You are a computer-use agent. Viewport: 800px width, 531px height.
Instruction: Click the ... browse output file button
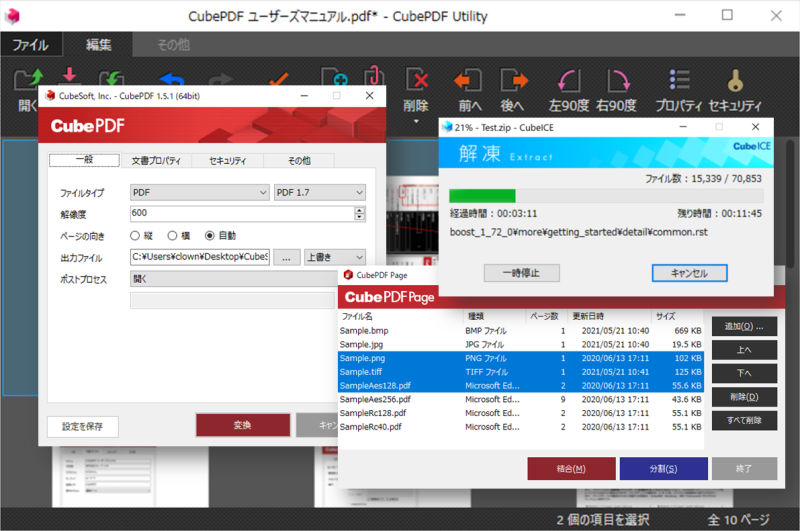pos(287,258)
